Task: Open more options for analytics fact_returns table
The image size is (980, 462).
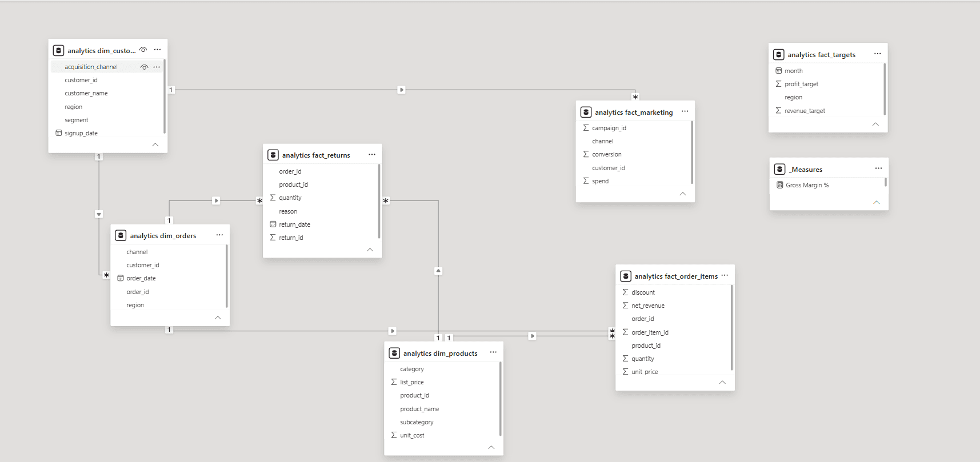Action: (372, 155)
